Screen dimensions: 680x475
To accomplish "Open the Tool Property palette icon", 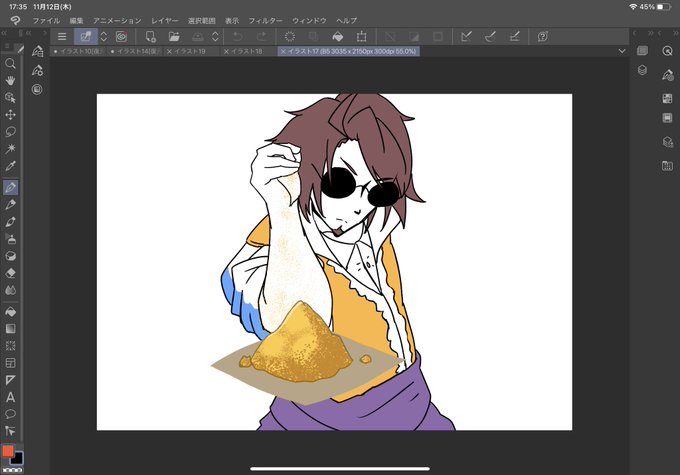I will 37,70.
